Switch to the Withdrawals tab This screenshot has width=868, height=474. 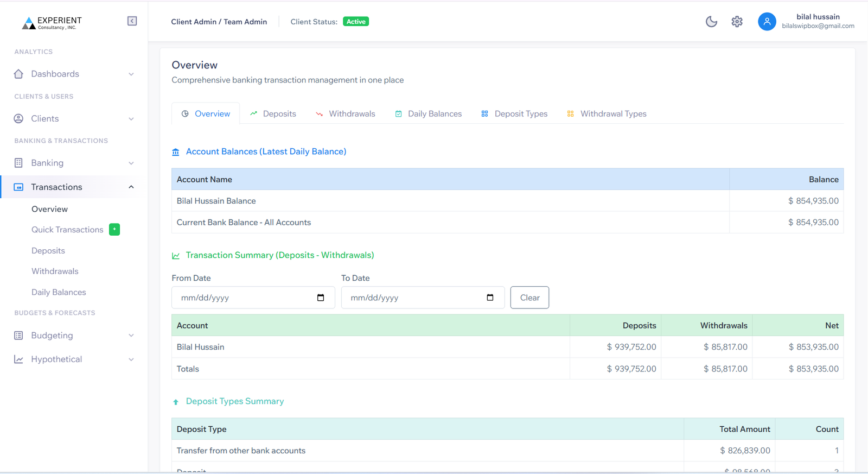tap(346, 113)
